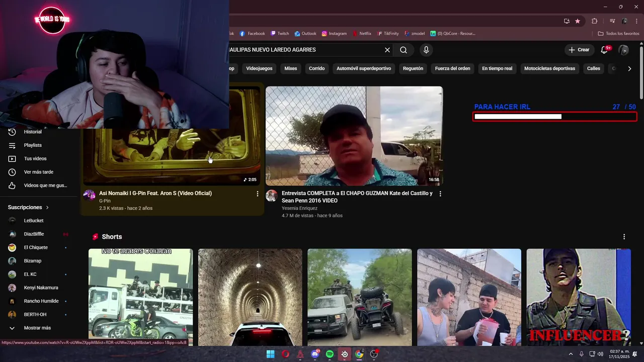Viewport: 644px width, 362px height.
Task: Open Todos los favoritos folder
Action: click(x=618, y=34)
